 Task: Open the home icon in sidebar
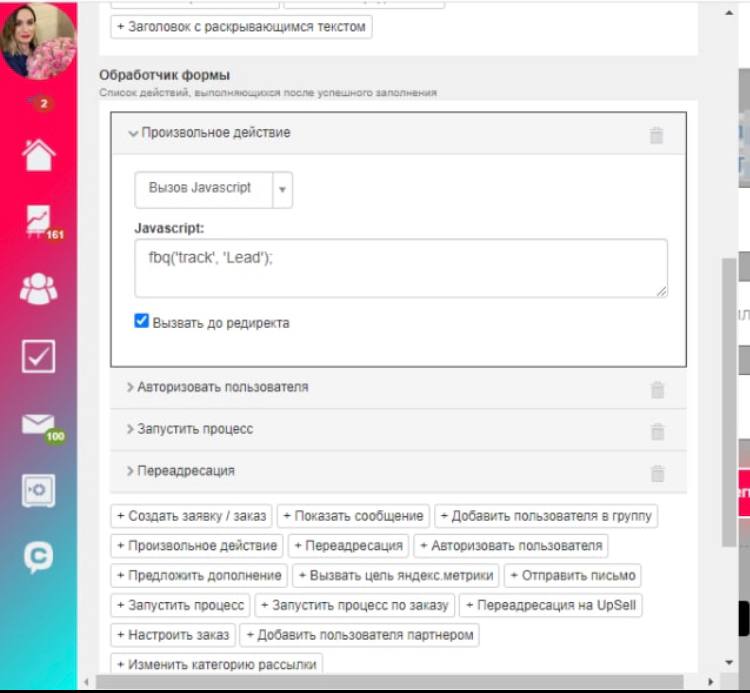[x=38, y=154]
